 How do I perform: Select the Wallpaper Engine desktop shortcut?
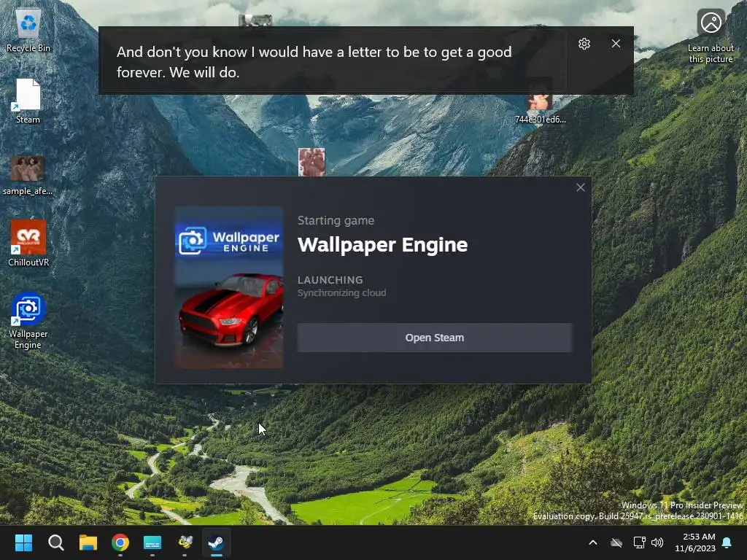click(28, 321)
